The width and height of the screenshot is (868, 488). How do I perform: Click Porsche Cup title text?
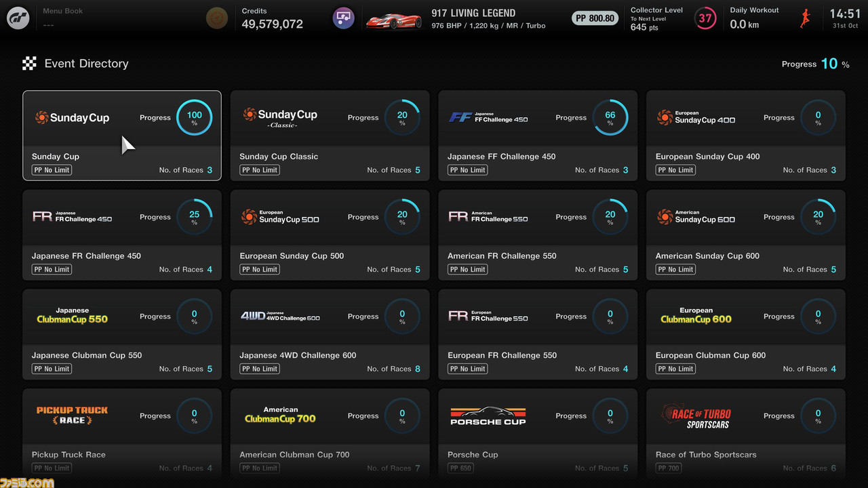pos(473,455)
